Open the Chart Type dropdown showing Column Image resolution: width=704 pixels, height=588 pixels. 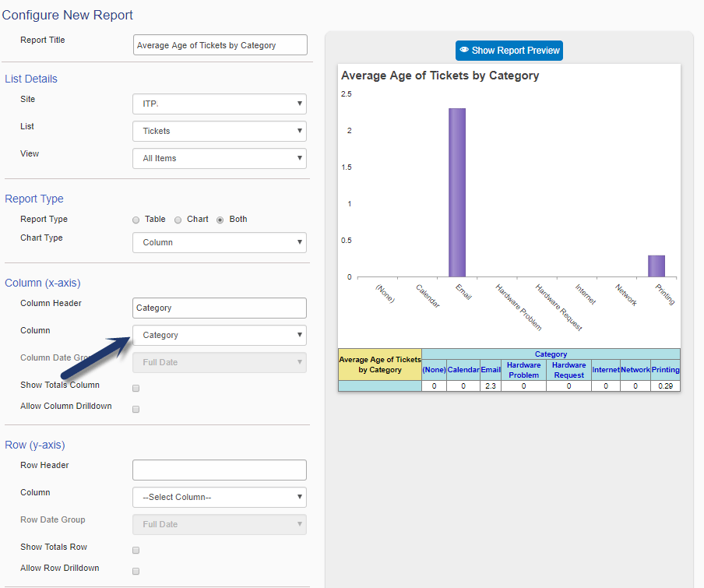click(x=220, y=243)
